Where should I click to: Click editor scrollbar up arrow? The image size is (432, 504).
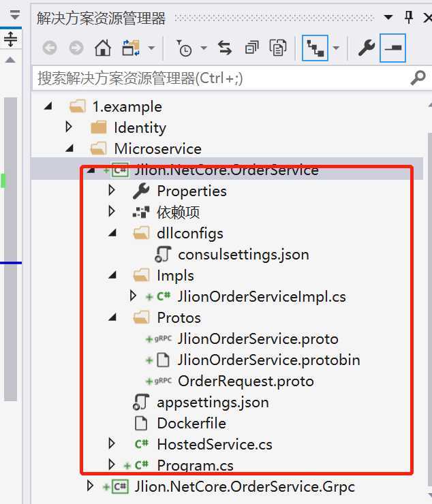click(x=10, y=60)
